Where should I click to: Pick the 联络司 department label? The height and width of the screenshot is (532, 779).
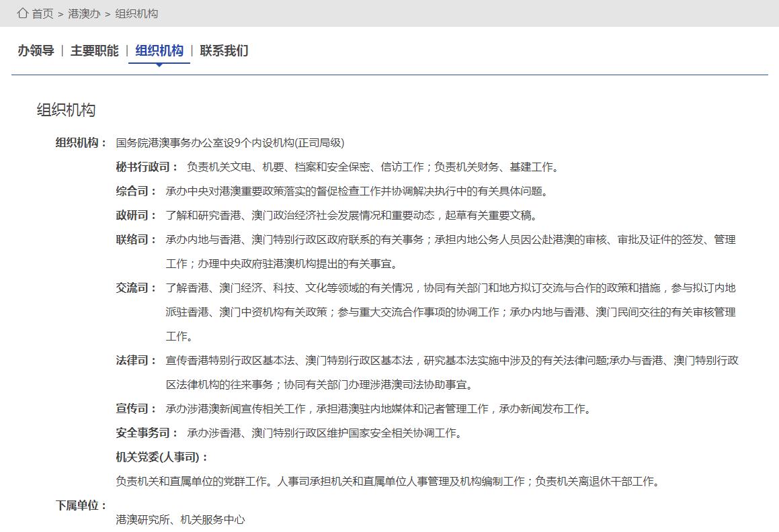click(x=135, y=240)
